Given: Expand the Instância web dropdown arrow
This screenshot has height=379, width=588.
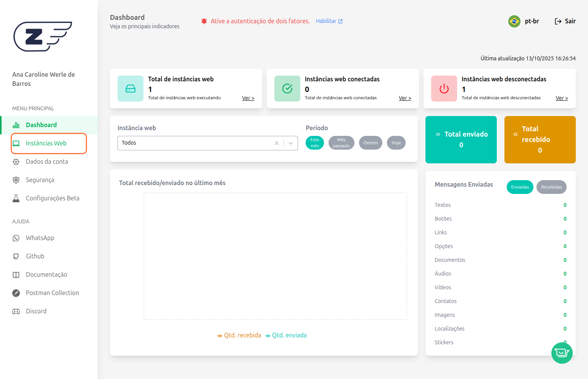Looking at the screenshot, I should (291, 143).
